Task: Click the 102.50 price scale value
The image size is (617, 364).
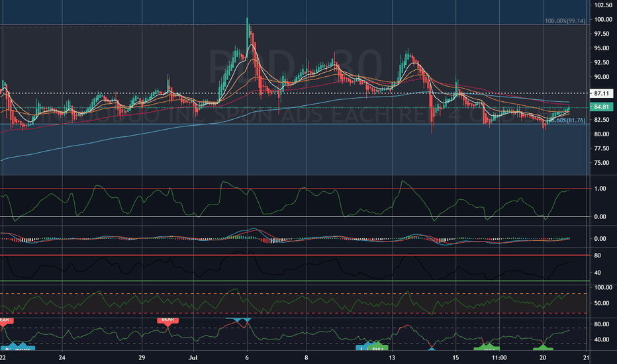Action: point(603,5)
